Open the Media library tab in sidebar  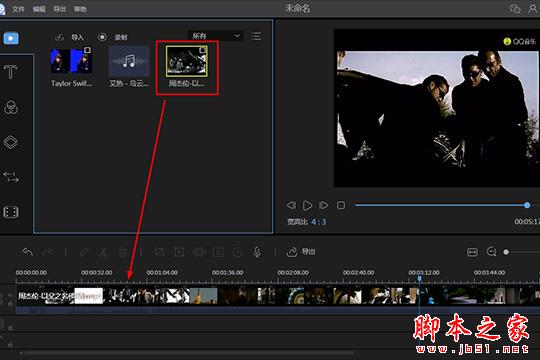click(11, 38)
